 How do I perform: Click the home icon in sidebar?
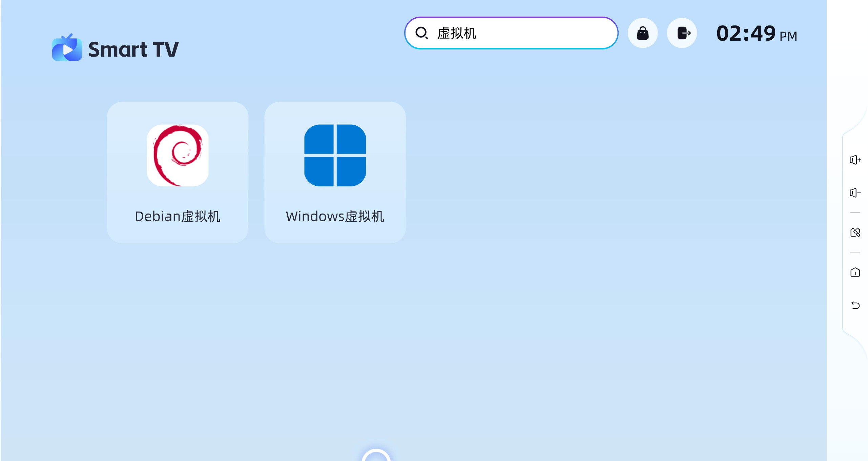click(855, 272)
